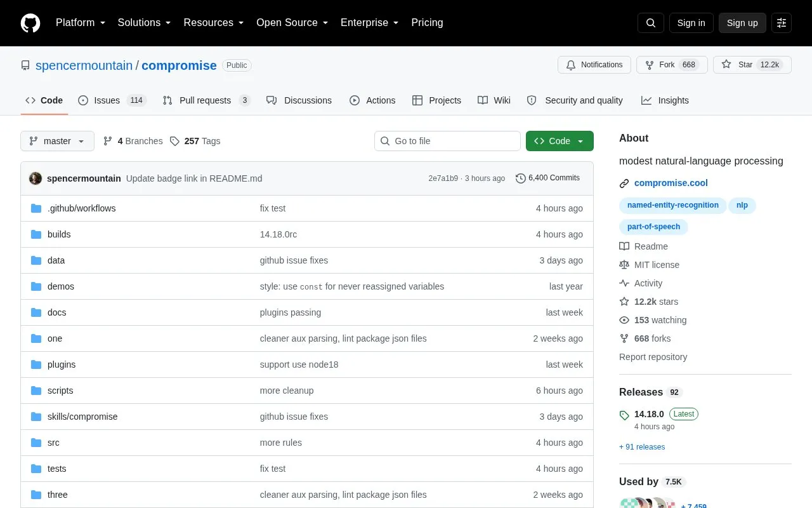This screenshot has width=812, height=508.
Task: Click the Activity pulse icon
Action: (624, 283)
